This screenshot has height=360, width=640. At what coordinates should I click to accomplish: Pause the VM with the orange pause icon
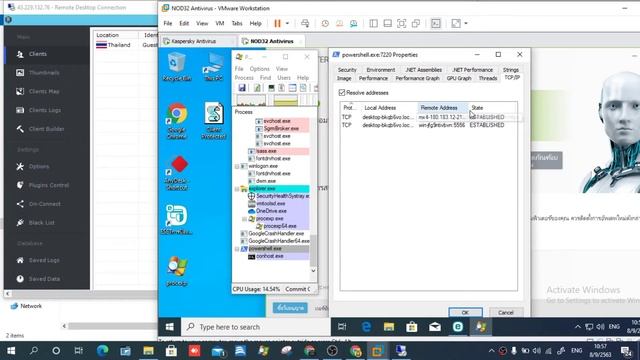[278, 24]
